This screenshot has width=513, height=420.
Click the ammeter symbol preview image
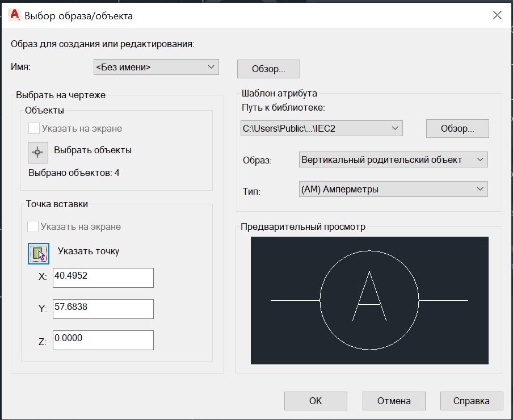(x=369, y=300)
